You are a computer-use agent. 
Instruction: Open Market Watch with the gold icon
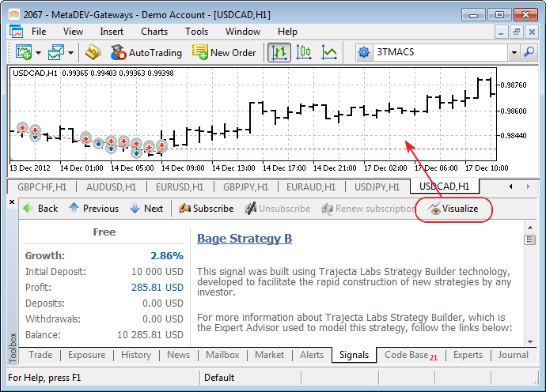pos(93,52)
